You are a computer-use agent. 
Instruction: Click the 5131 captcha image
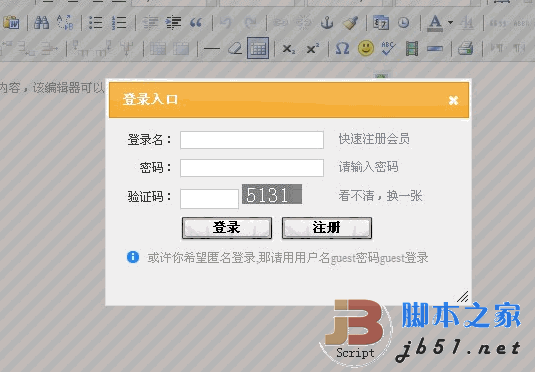pyautogui.click(x=272, y=194)
